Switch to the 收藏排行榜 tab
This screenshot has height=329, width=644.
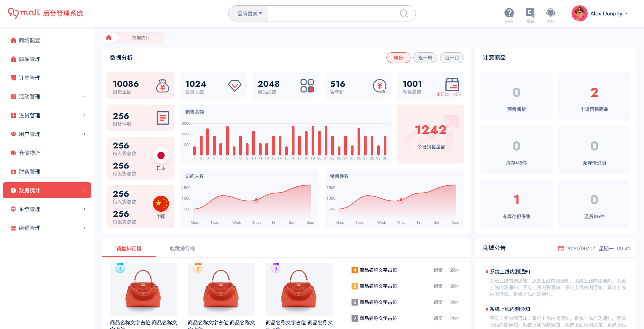click(182, 249)
